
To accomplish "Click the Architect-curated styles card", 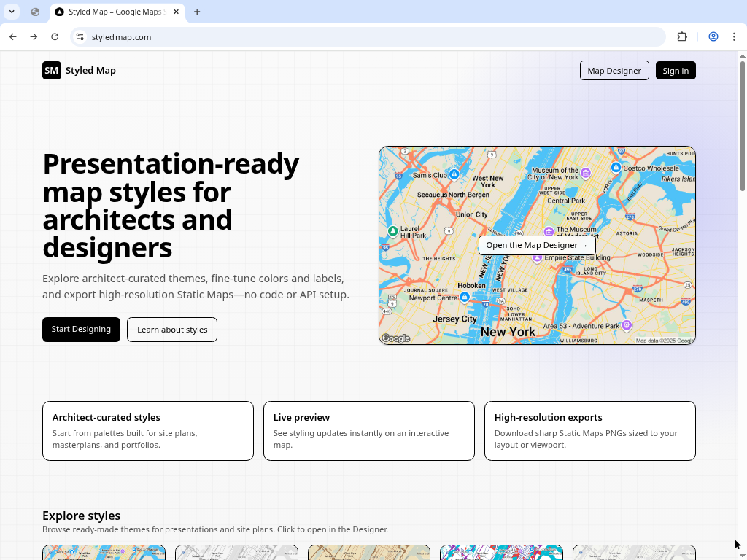I will 147,431.
